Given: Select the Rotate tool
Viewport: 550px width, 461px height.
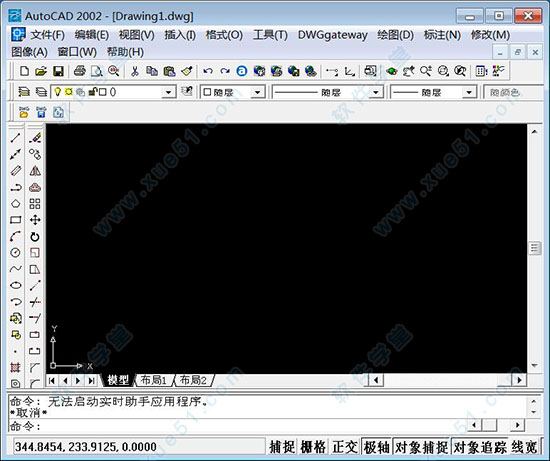Looking at the screenshot, I should 35,236.
